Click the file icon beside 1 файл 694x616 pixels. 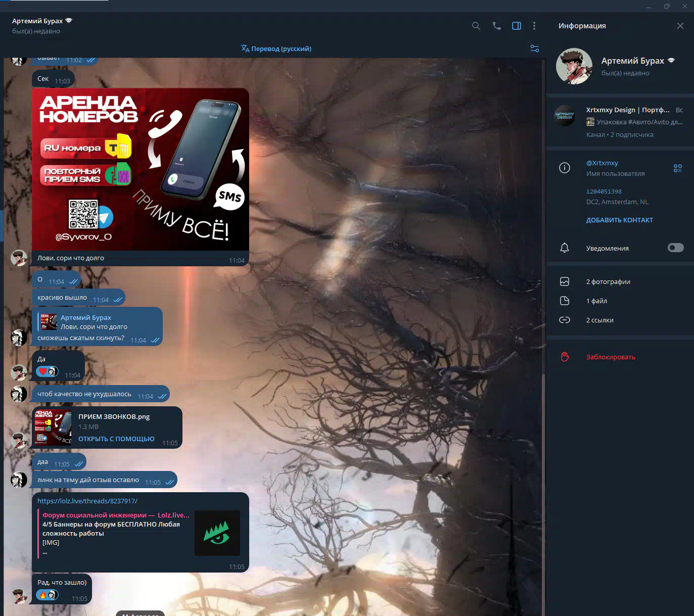point(565,301)
